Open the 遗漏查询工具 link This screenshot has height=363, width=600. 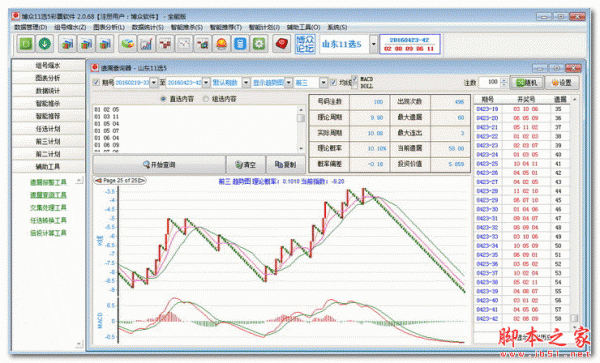(x=48, y=195)
